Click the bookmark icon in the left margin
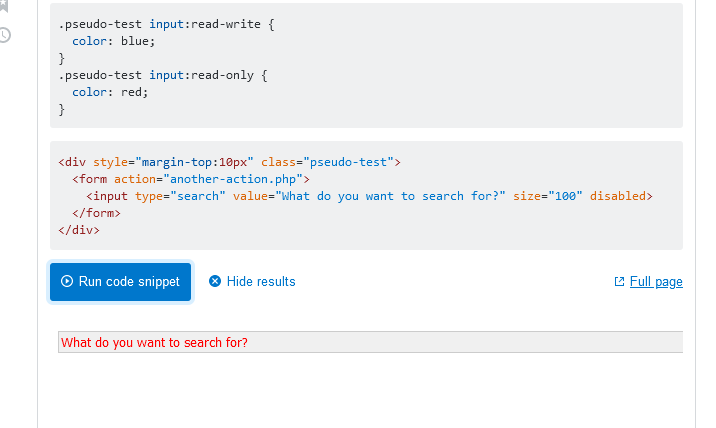The height and width of the screenshot is (428, 716). pos(5,9)
